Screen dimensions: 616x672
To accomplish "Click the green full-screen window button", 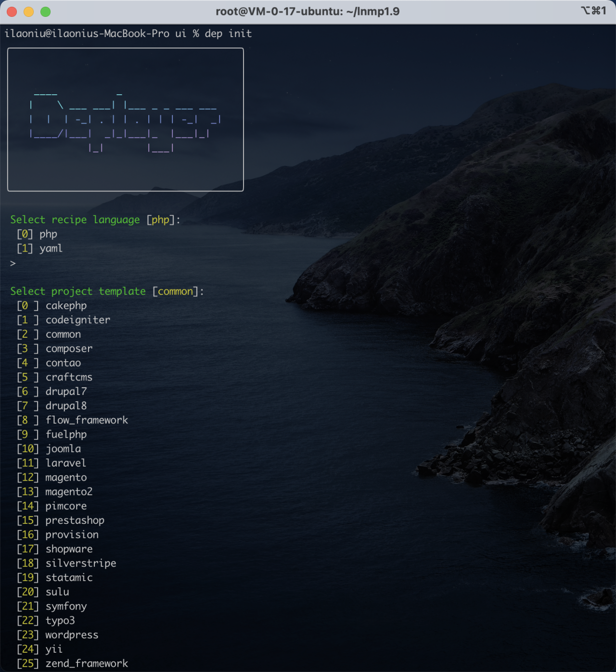I will (46, 12).
